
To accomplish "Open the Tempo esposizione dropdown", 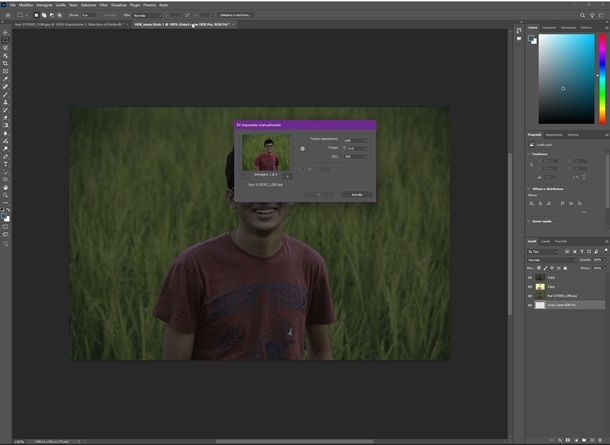I will pos(355,140).
